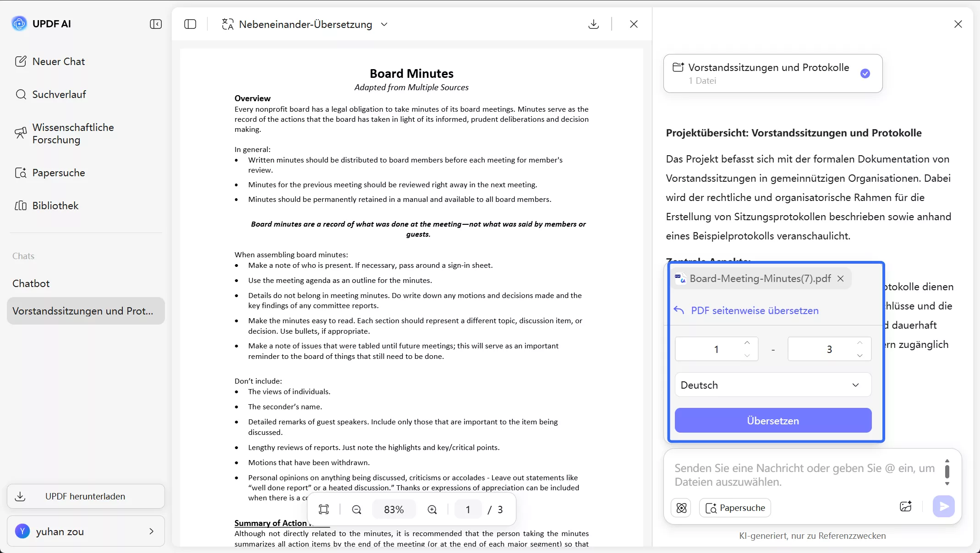This screenshot has height=553, width=980.
Task: Collapse the left sidebar panel icon
Action: pos(156,24)
